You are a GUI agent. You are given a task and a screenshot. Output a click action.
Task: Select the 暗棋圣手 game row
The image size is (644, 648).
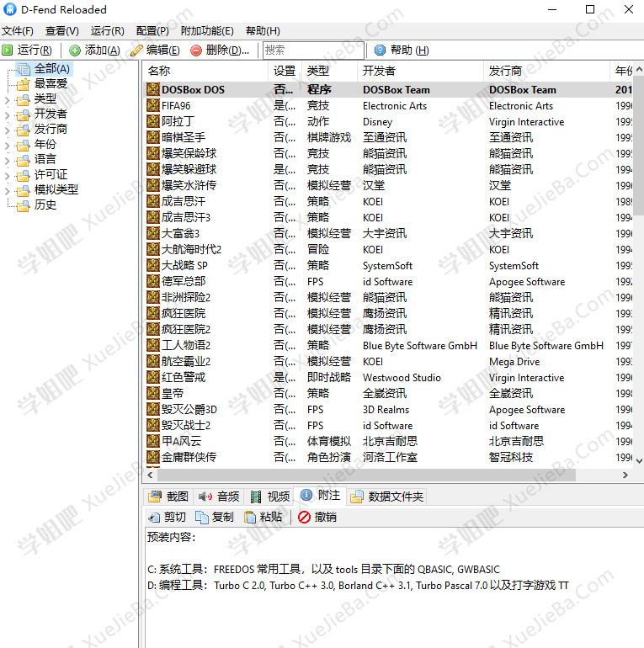point(390,137)
